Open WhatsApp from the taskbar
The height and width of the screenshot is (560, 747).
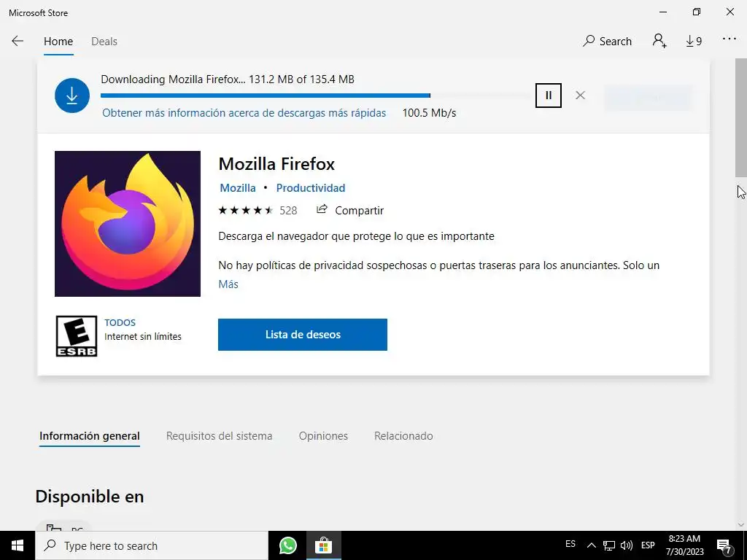point(287,545)
